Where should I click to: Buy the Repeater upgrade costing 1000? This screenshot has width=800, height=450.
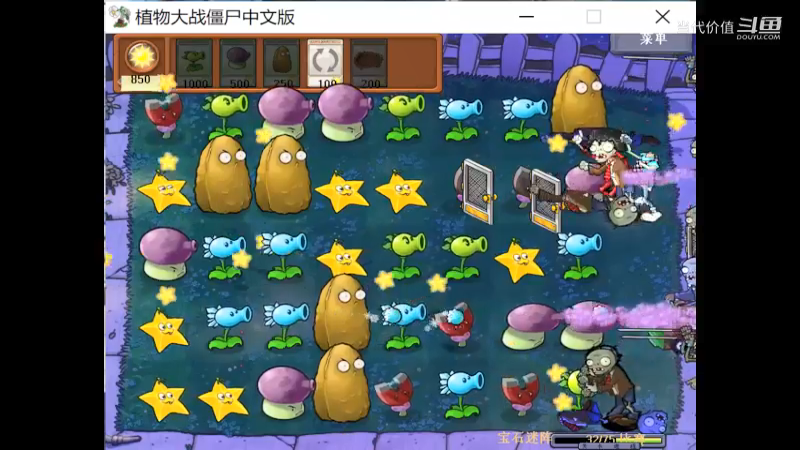click(194, 63)
